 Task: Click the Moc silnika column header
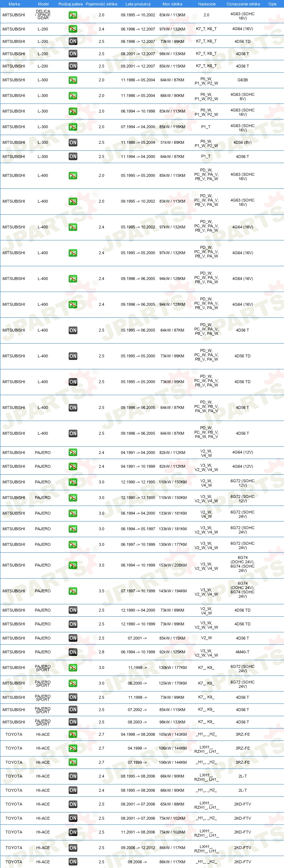point(173,4)
